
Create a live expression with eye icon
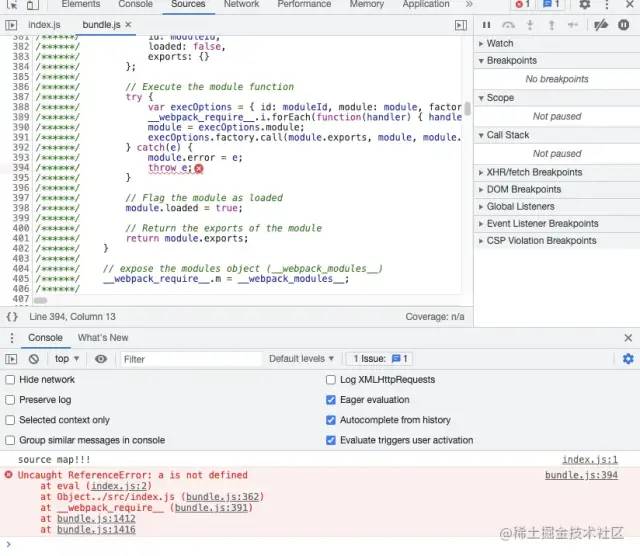point(101,359)
